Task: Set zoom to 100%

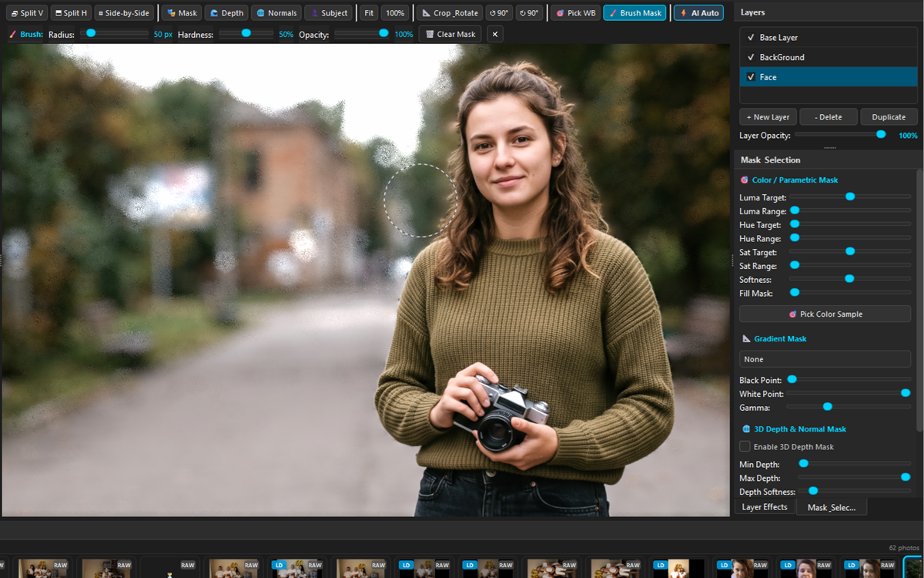Action: click(x=395, y=13)
